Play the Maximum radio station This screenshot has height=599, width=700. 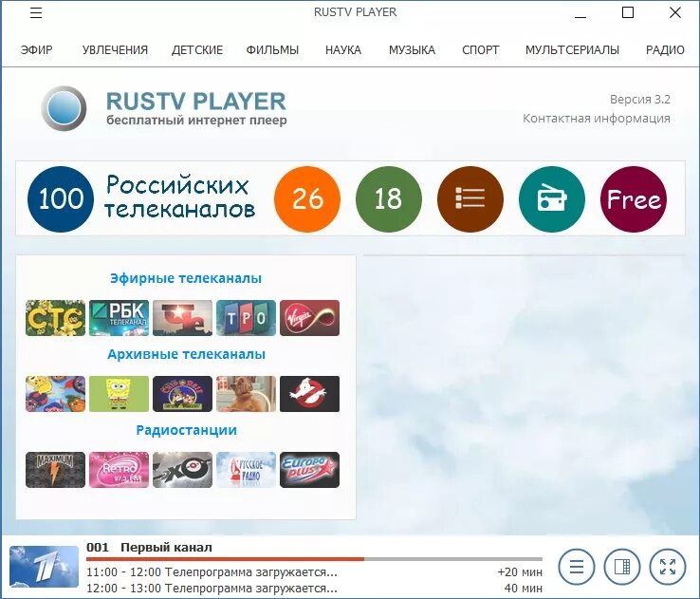click(x=55, y=470)
